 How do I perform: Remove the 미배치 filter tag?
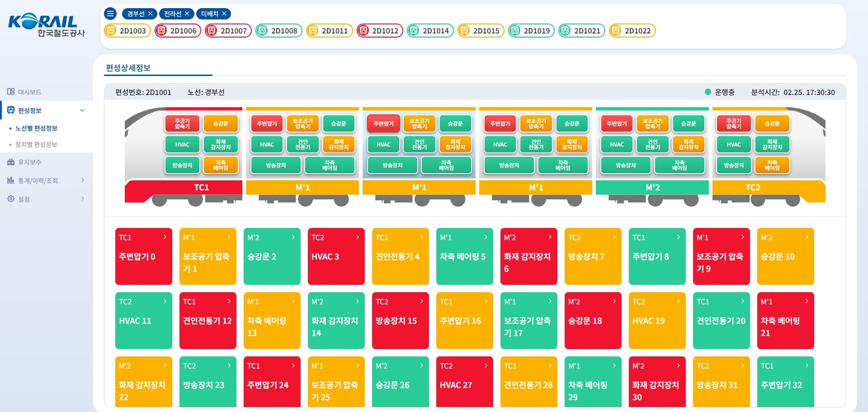coord(224,14)
